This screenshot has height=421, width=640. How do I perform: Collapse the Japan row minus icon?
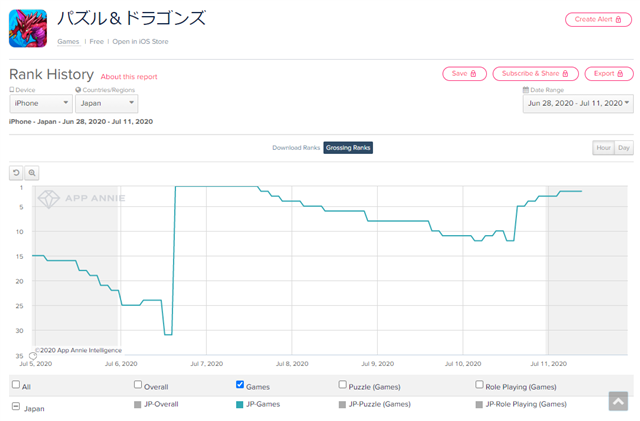point(16,406)
